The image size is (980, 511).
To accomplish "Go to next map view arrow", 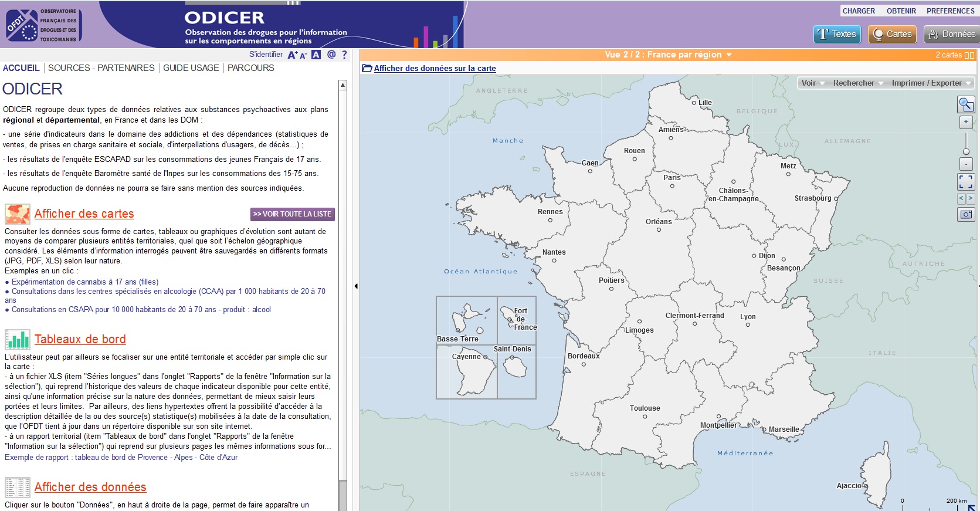I will pyautogui.click(x=970, y=199).
